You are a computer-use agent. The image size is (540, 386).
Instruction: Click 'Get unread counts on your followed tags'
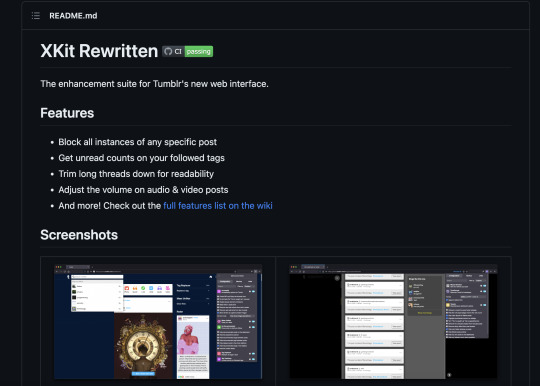click(x=142, y=158)
